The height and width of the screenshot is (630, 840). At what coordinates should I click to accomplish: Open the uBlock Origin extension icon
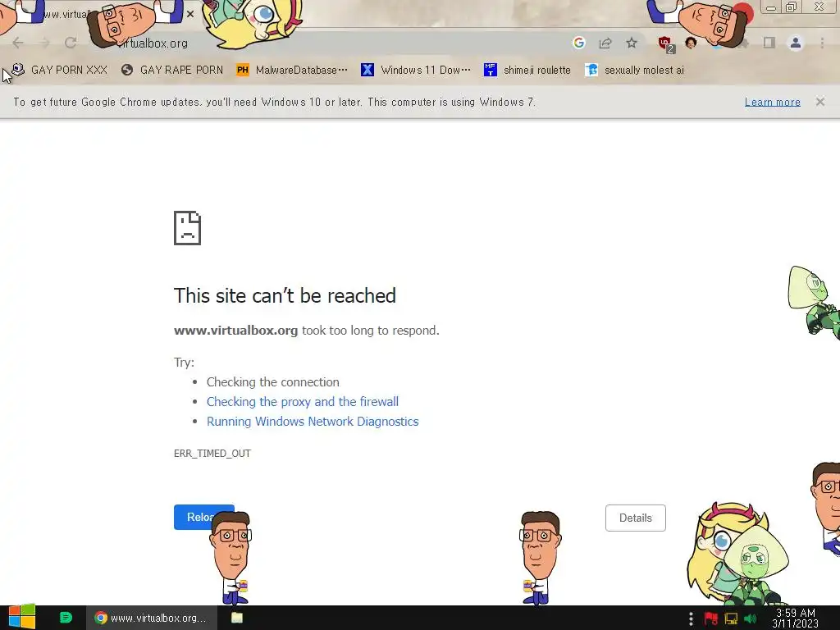click(666, 44)
